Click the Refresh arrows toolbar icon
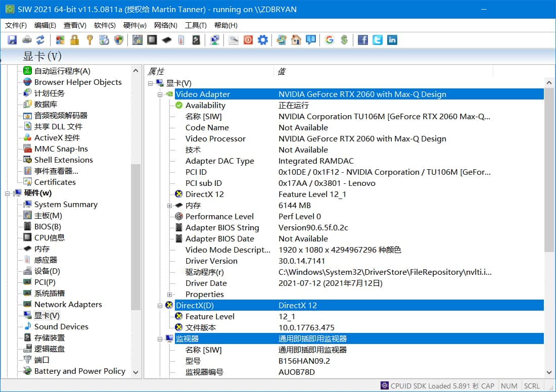556x392 pixels. [x=40, y=40]
